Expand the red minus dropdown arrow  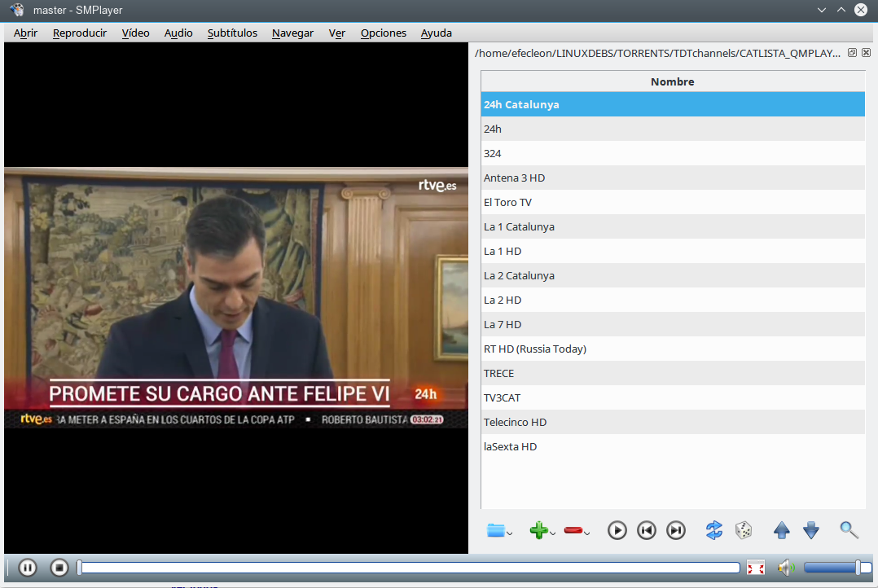tap(586, 533)
